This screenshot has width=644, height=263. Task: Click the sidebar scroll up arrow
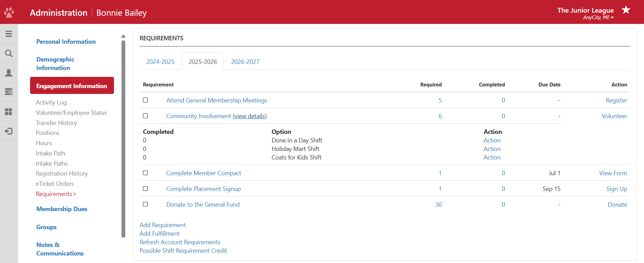click(123, 36)
